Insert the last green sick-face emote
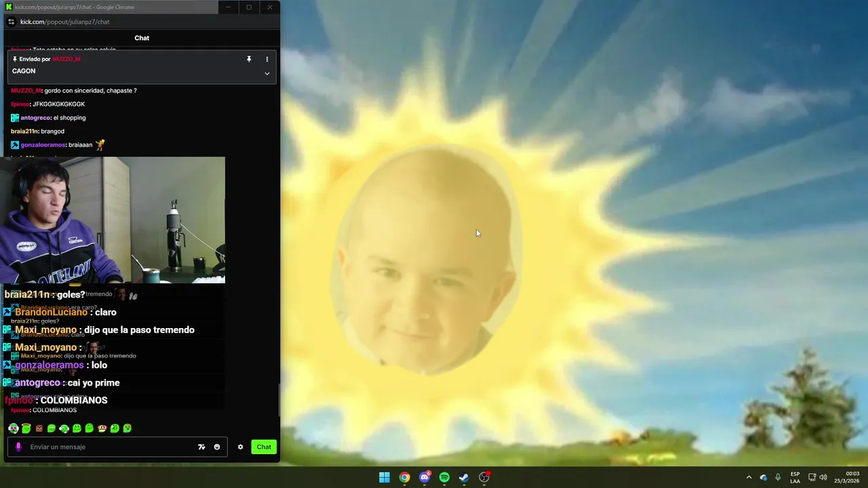Viewport: 868px width, 488px height. click(x=127, y=428)
